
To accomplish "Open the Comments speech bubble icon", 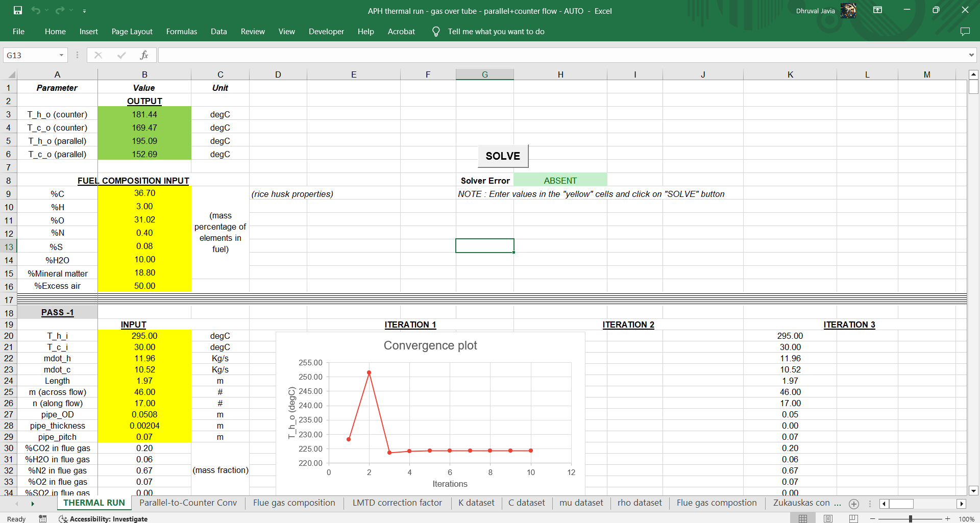I will pyautogui.click(x=965, y=32).
